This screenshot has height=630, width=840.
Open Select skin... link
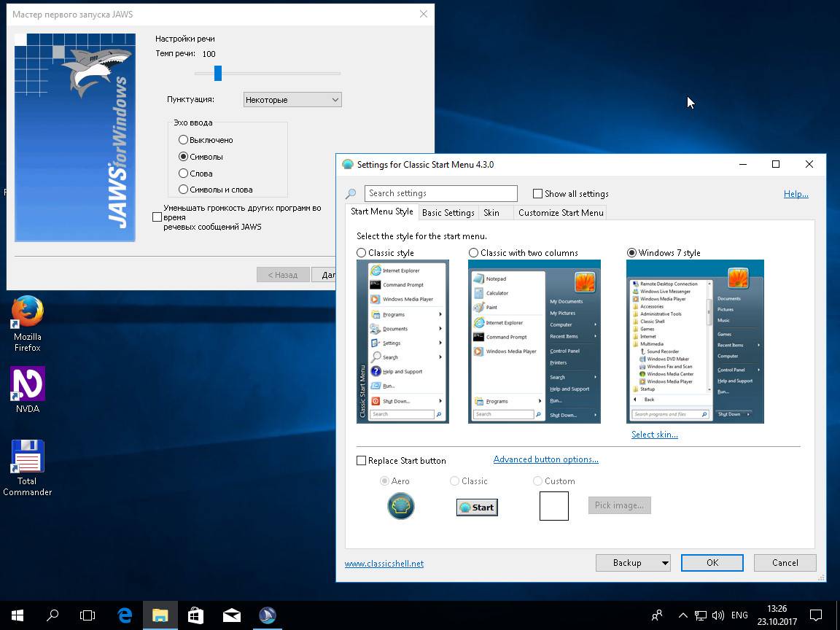pos(655,435)
